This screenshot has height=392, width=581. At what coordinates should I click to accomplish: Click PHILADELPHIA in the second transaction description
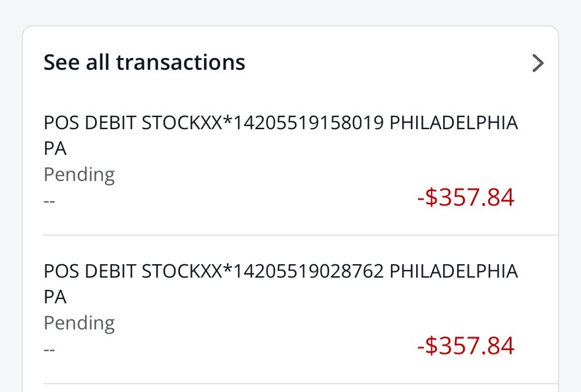coord(454,271)
